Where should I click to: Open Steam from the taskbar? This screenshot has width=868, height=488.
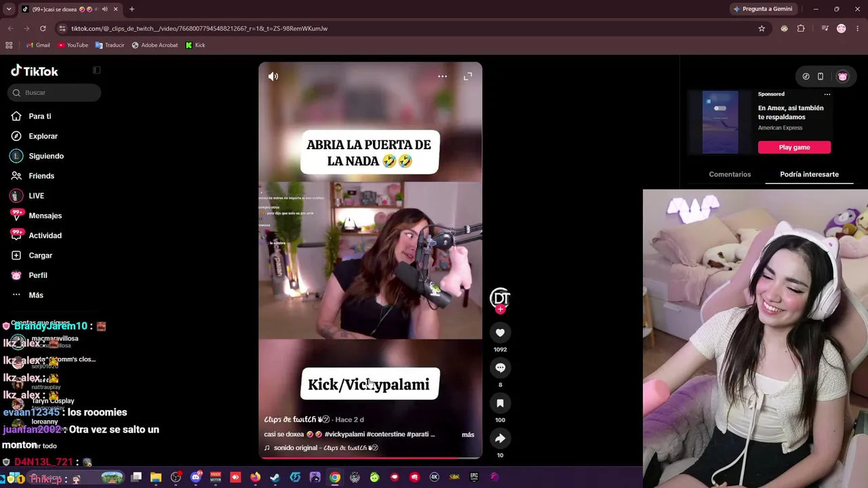point(275,477)
